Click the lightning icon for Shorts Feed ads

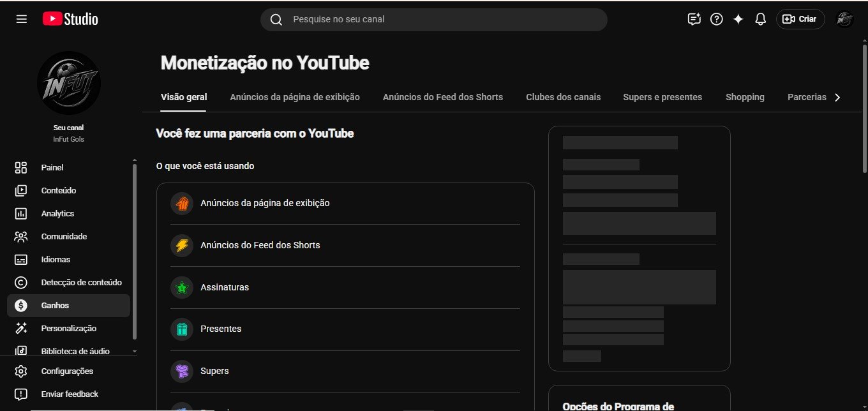pyautogui.click(x=182, y=245)
